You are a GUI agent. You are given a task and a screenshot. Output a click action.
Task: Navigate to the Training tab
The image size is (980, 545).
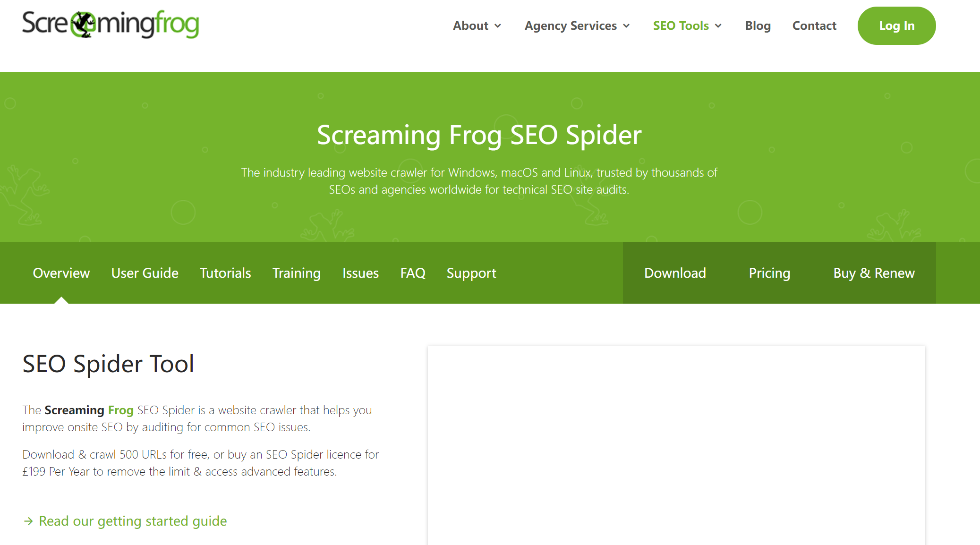click(x=296, y=273)
